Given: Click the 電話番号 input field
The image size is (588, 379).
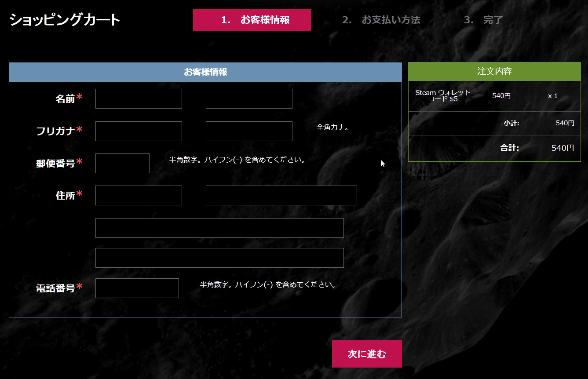Looking at the screenshot, I should [x=137, y=288].
